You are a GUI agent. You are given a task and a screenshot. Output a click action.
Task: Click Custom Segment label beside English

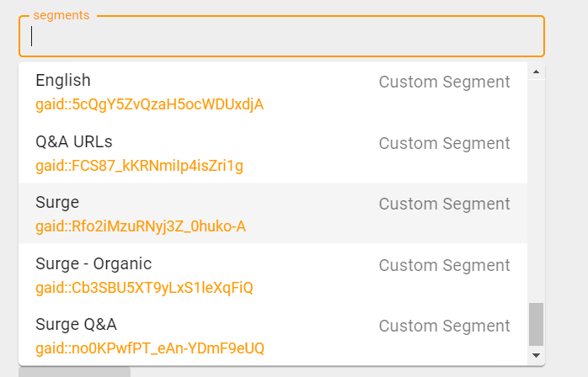[x=444, y=82]
